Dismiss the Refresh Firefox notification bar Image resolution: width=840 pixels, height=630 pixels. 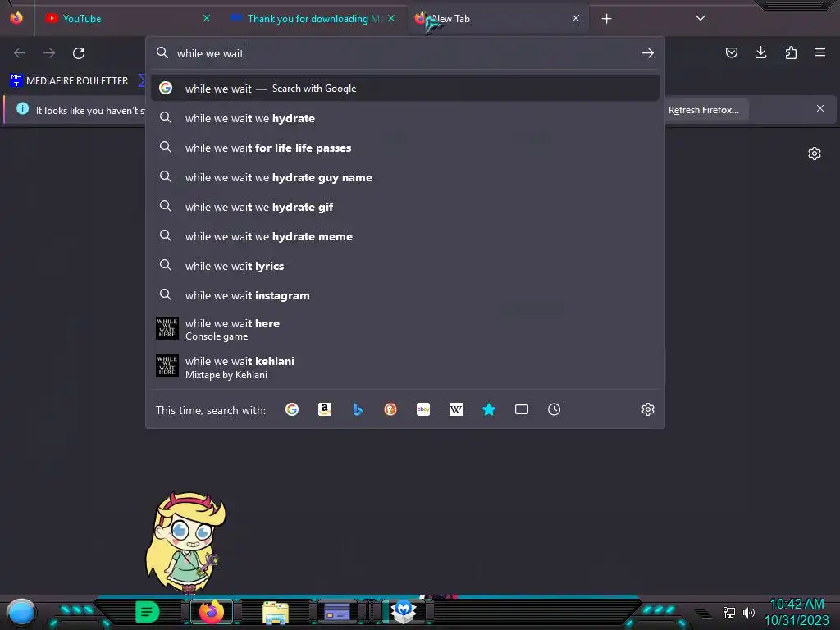click(x=820, y=108)
